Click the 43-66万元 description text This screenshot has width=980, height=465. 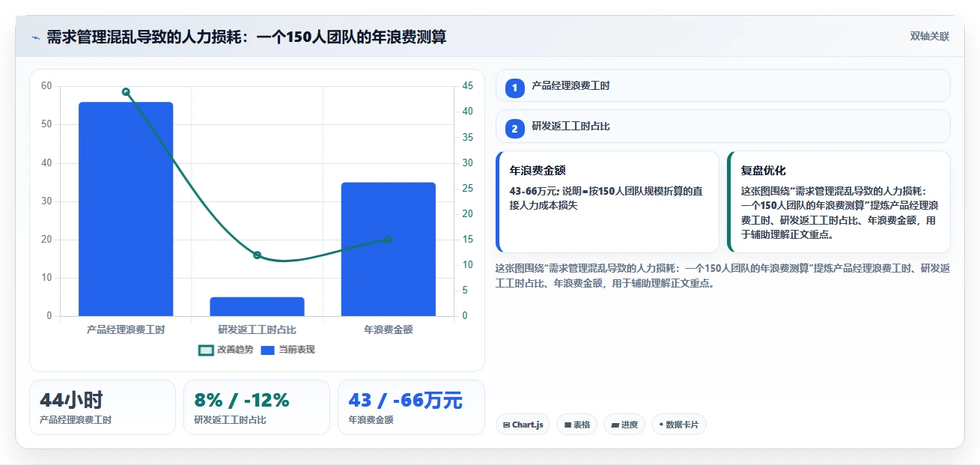pos(606,198)
